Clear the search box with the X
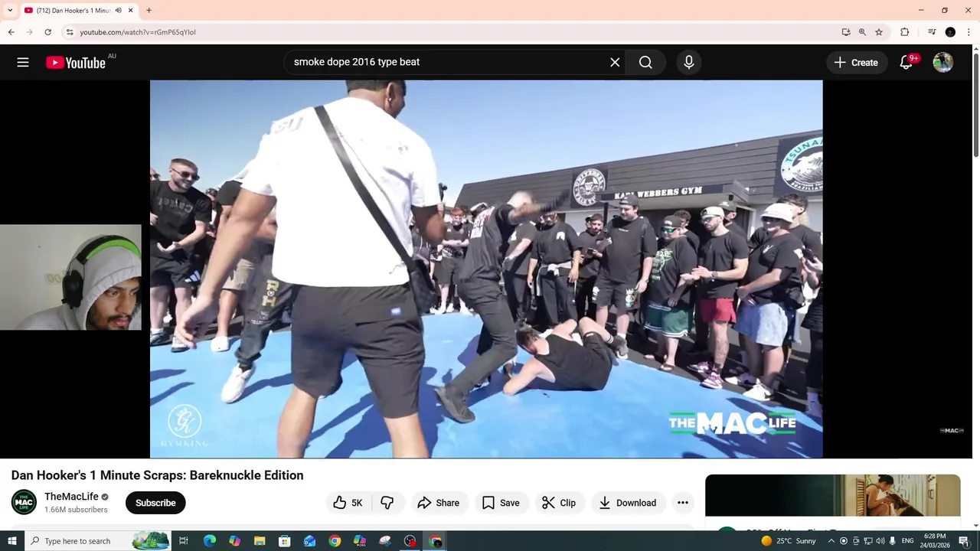Image resolution: width=980 pixels, height=551 pixels. coord(615,63)
